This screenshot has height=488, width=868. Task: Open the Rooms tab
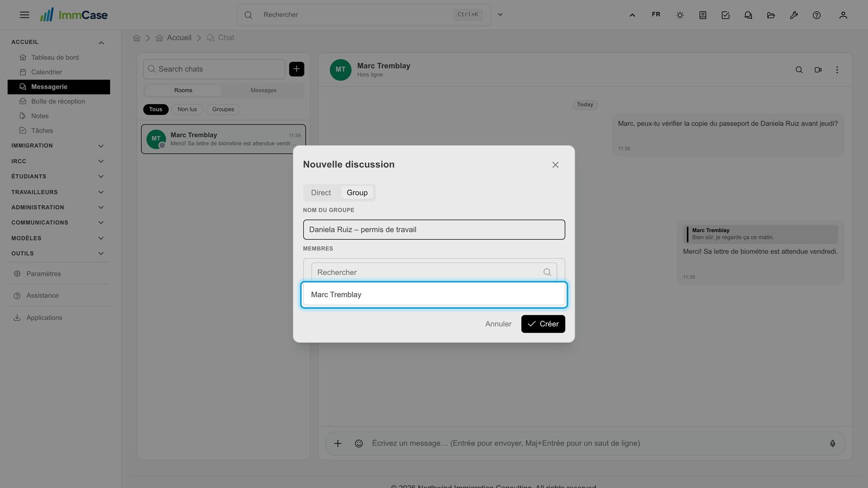(183, 90)
